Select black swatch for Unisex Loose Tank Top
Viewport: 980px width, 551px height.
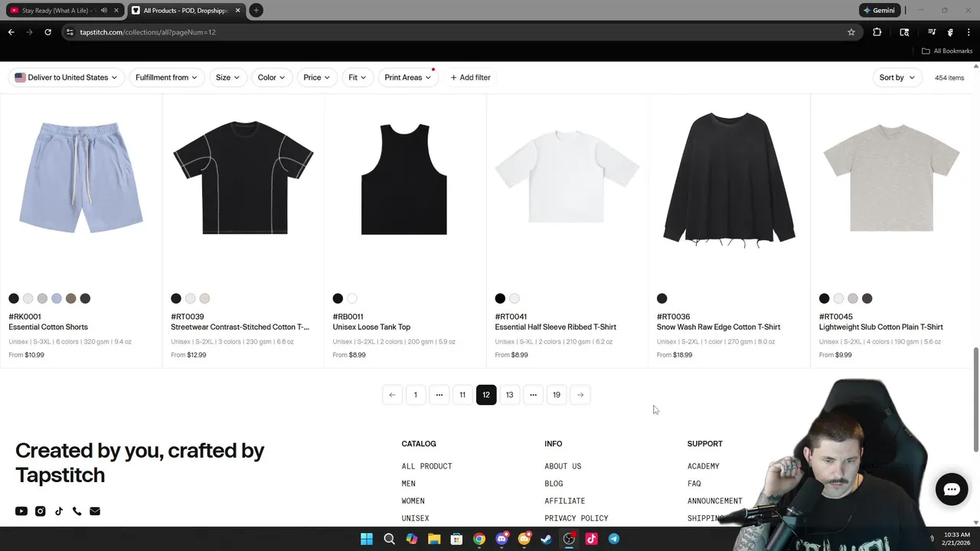[x=338, y=298]
